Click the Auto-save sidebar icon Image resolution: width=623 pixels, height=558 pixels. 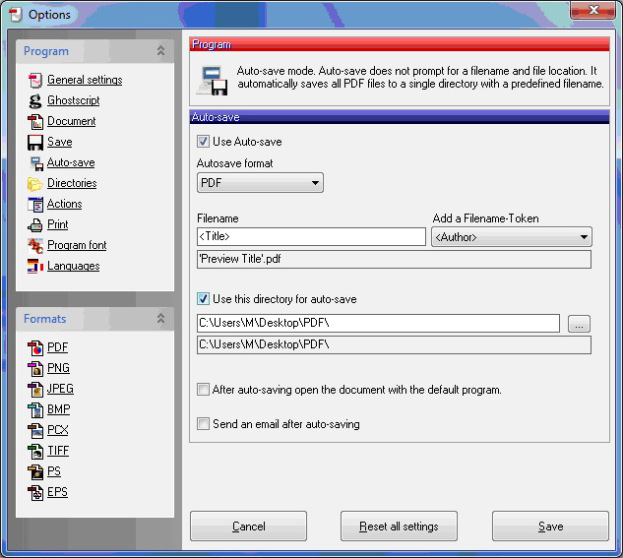click(x=36, y=163)
